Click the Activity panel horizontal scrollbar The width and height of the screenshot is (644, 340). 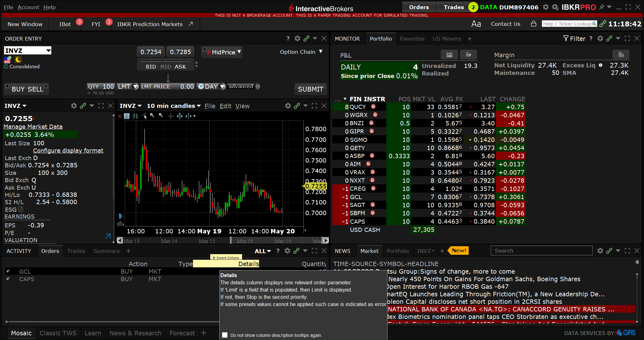113,322
